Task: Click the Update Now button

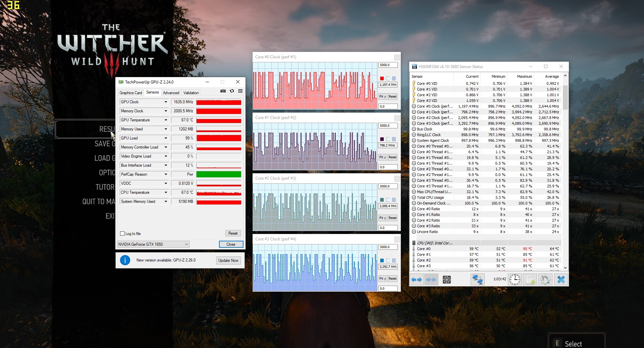Action: [x=228, y=260]
